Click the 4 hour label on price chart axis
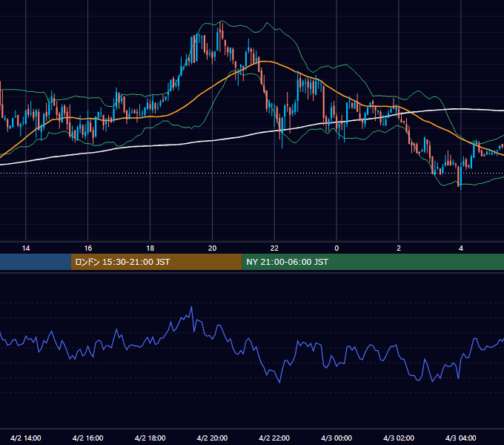The height and width of the screenshot is (445, 504). tap(461, 248)
